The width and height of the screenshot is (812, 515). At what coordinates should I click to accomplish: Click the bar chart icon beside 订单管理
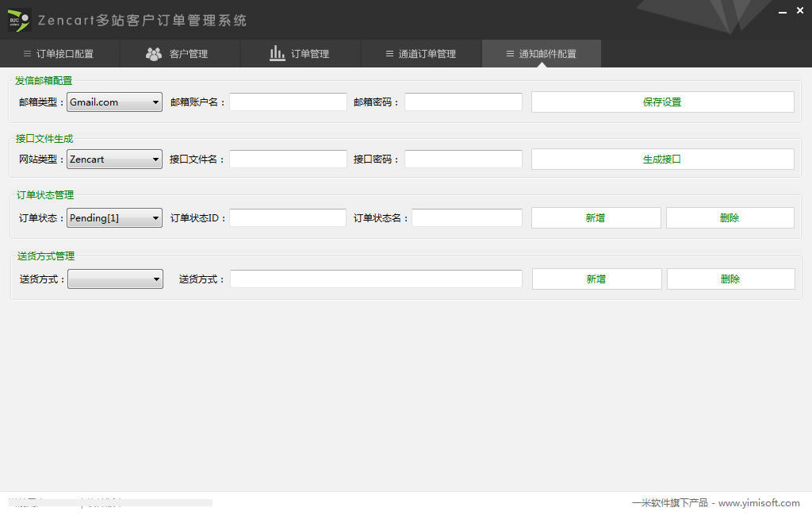tap(277, 53)
